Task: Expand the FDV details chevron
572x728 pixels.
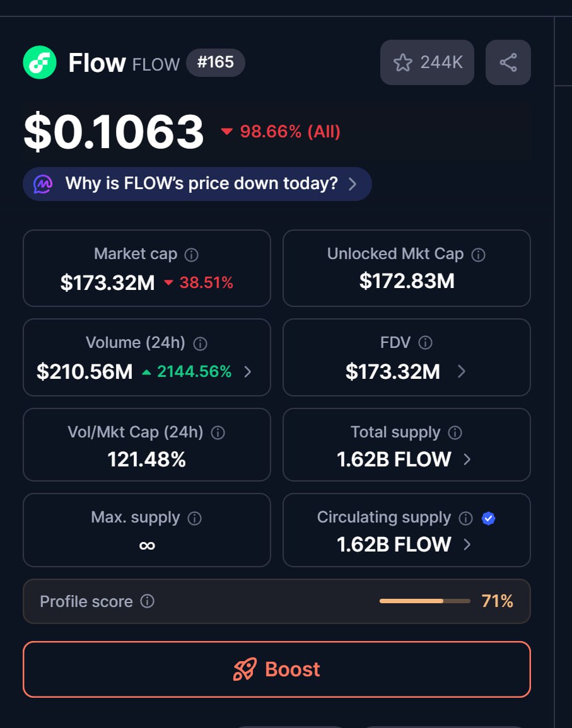Action: point(462,372)
